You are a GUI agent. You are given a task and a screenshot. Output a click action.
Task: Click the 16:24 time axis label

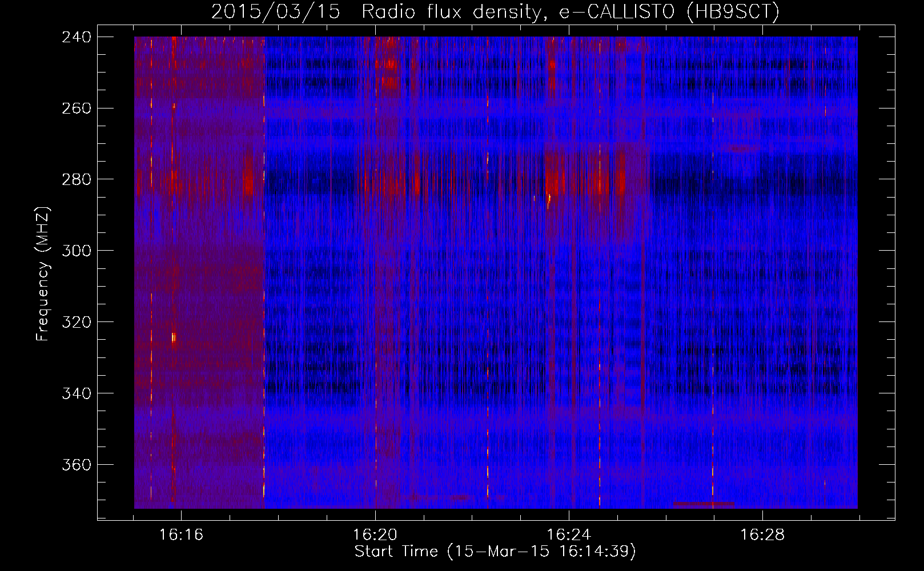(x=569, y=535)
